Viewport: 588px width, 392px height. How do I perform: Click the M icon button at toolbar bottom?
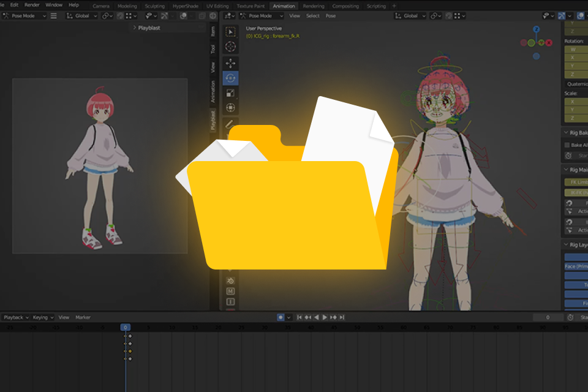(230, 291)
